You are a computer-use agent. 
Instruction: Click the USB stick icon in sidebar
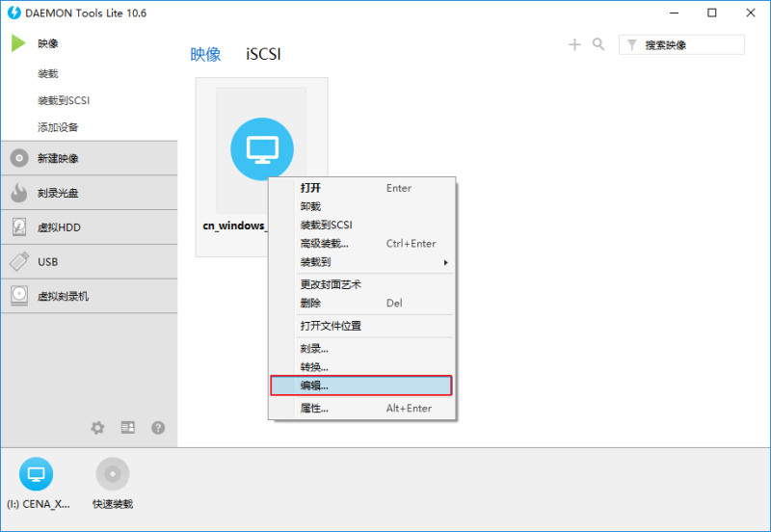point(19,261)
